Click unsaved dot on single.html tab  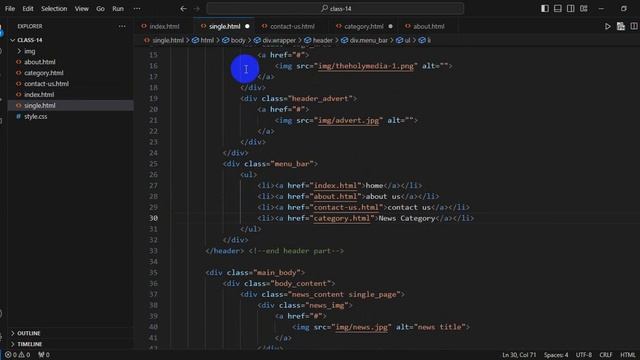tap(247, 26)
